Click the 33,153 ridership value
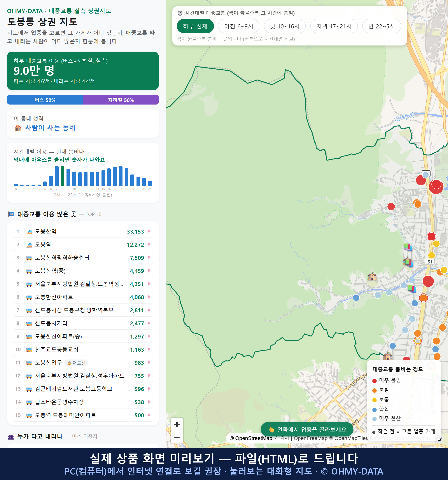The height and width of the screenshot is (480, 448). click(135, 232)
